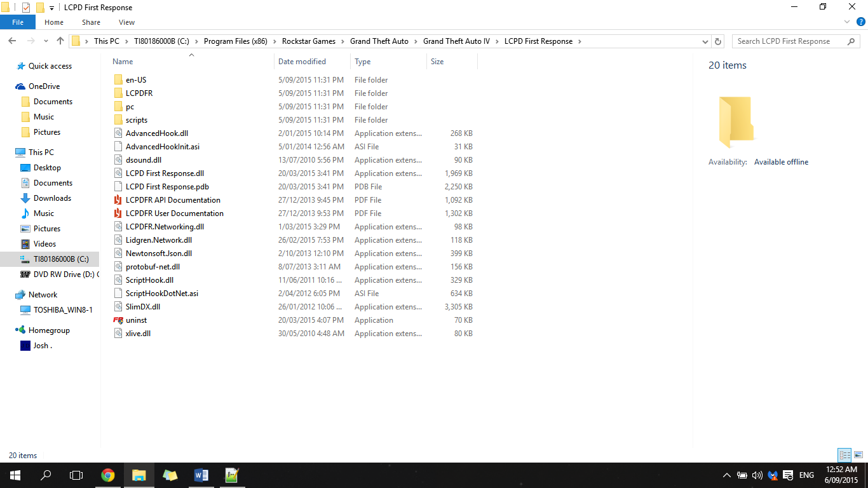Open the Home ribbon tab
The image size is (868, 488).
[54, 22]
